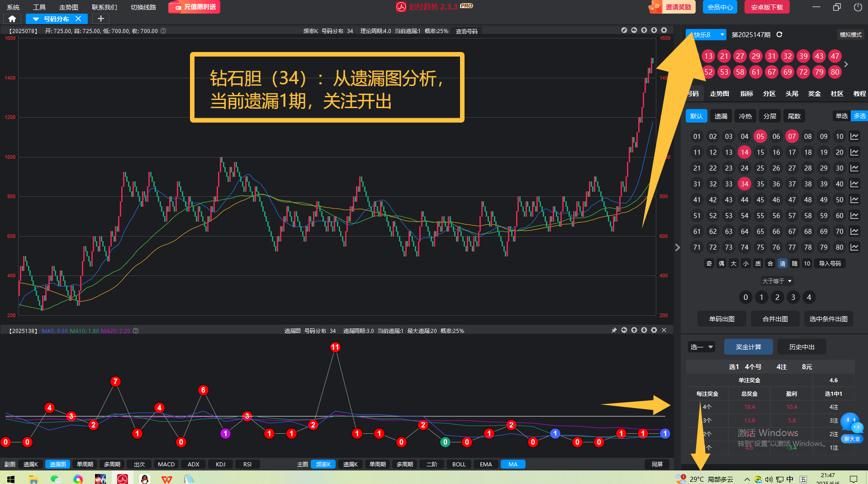The height and width of the screenshot is (484, 868).
Task: Switch selection mode to 多选
Action: tap(859, 116)
